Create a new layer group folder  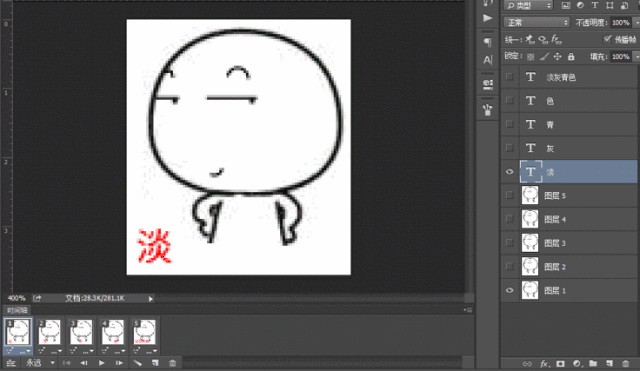(x=593, y=363)
